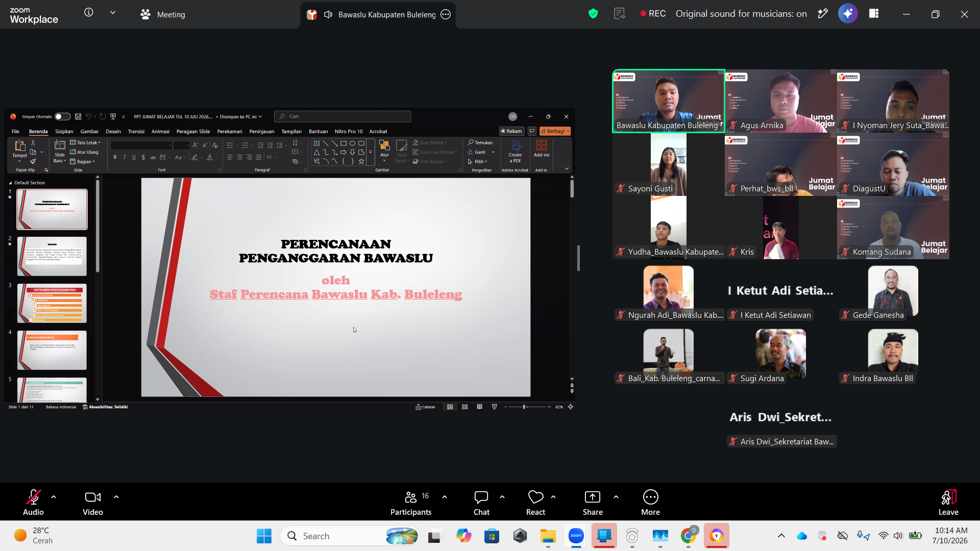Open the Bagian section dropdown
The height and width of the screenshot is (551, 980).
click(x=82, y=161)
